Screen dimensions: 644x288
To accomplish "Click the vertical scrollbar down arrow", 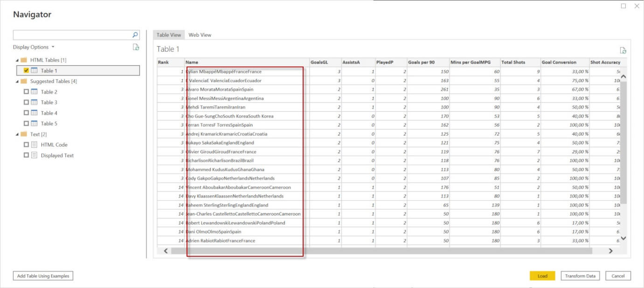I will [623, 238].
